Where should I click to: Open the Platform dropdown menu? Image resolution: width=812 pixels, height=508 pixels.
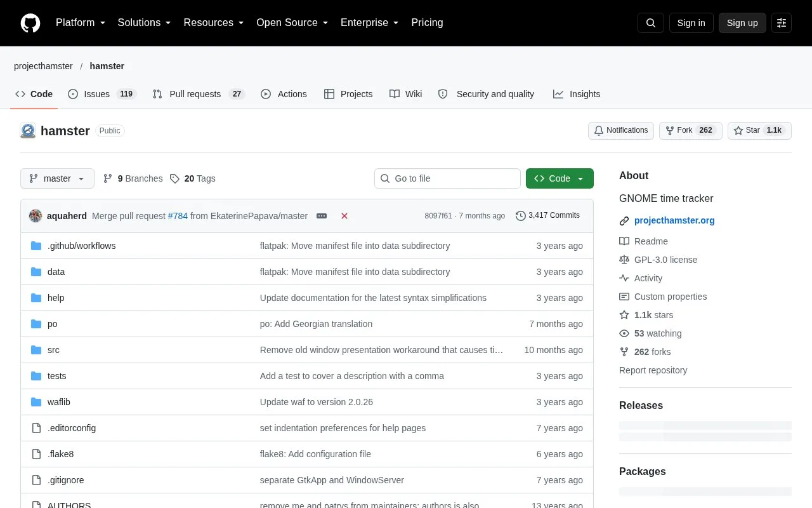coord(81,23)
